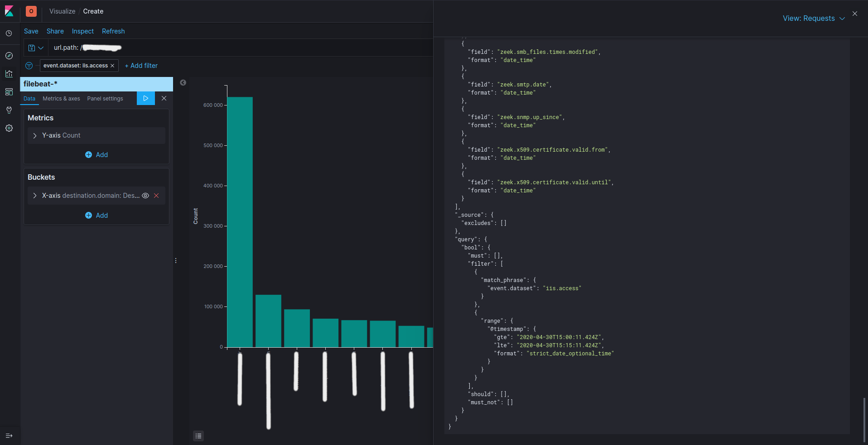Open Discover compass icon in sidebar
Viewport: 868px width, 445px height.
pyautogui.click(x=9, y=56)
